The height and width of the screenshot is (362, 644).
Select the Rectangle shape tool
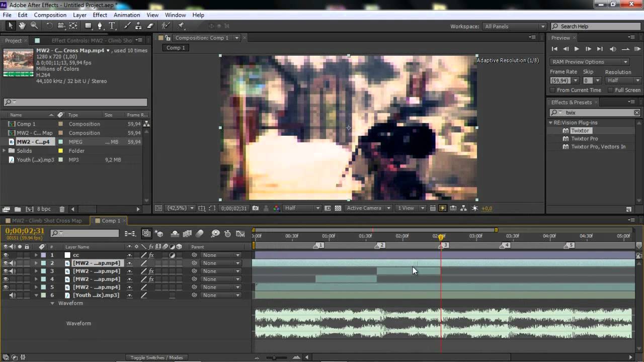click(89, 26)
